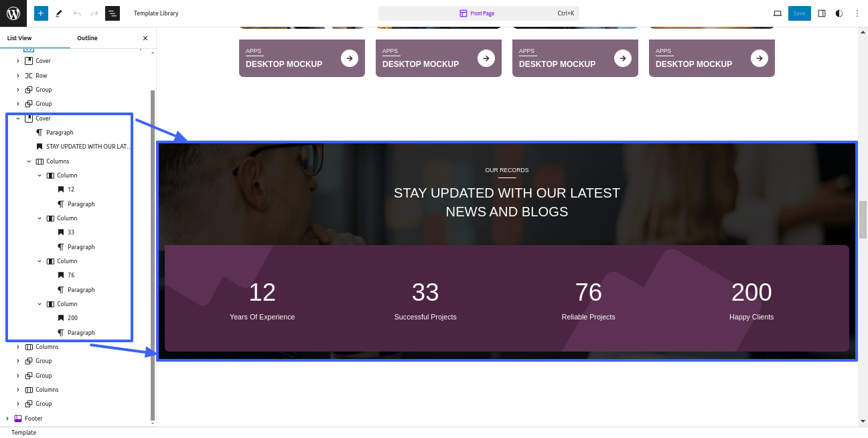
Task: Save the template changes
Action: (x=800, y=13)
